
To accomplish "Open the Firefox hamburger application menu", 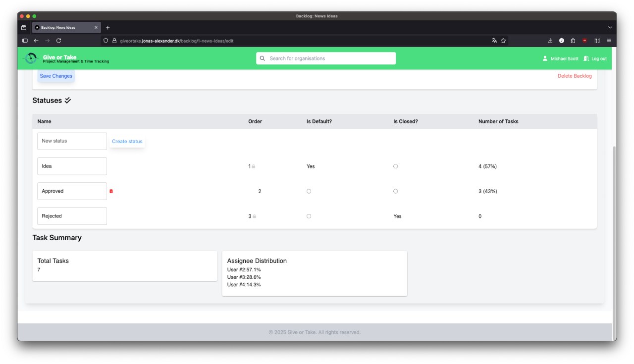I will tap(609, 41).
